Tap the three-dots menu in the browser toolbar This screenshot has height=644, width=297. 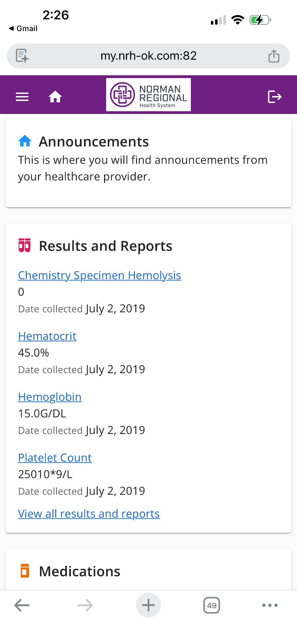(x=270, y=605)
